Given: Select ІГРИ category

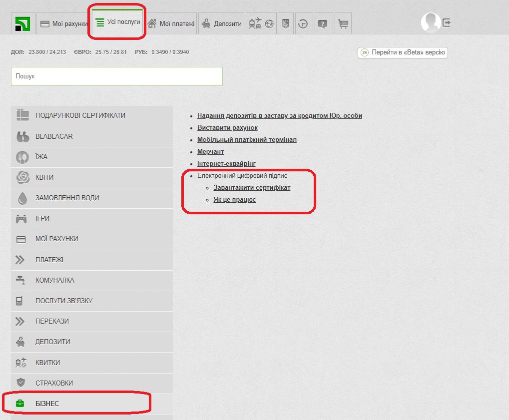Looking at the screenshot, I should [92, 218].
